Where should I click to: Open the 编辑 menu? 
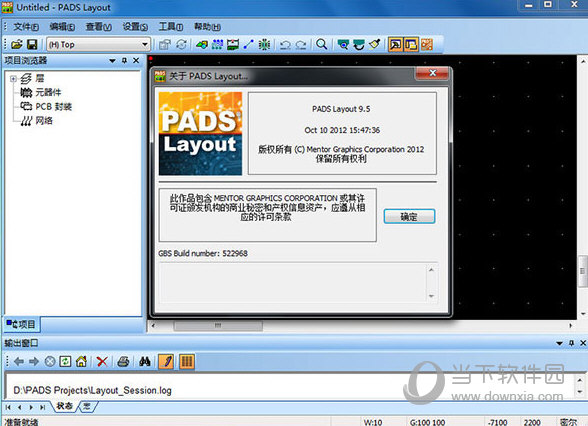(x=62, y=27)
